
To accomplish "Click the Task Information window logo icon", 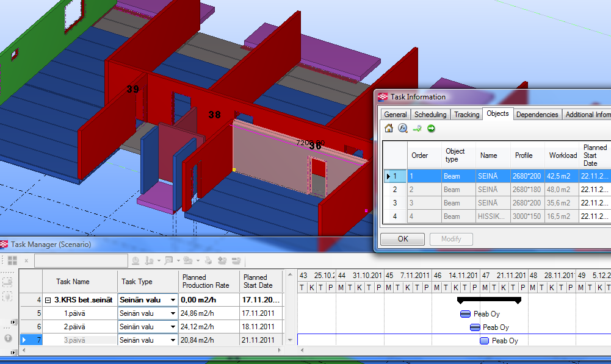I will click(383, 97).
